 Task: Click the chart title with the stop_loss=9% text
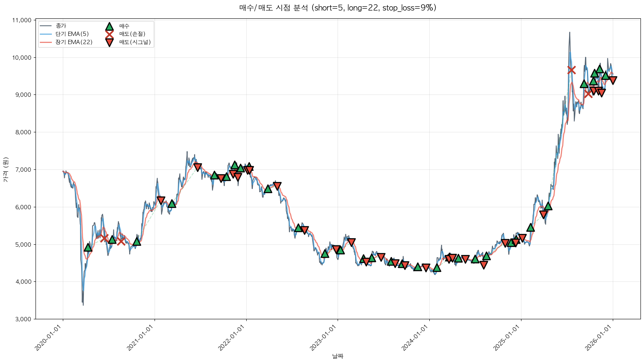(x=338, y=8)
